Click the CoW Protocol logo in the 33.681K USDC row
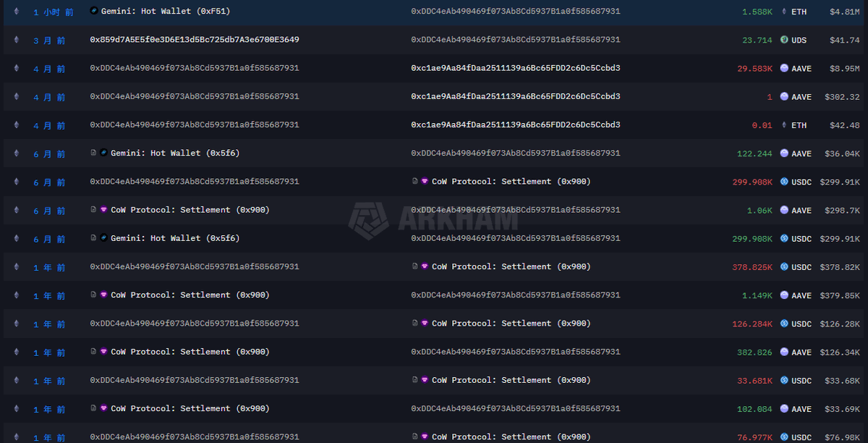Screen dimensions: 868x443 425,380
